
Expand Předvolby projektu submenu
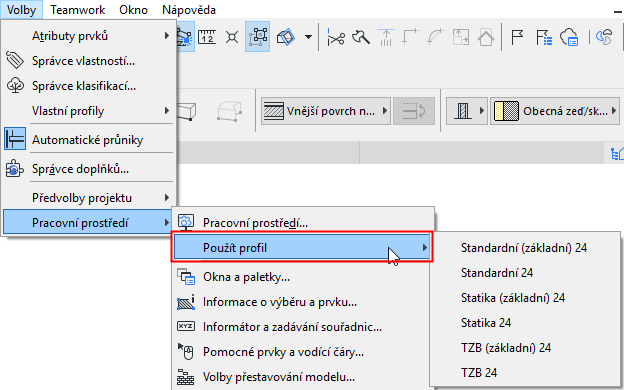point(88,198)
